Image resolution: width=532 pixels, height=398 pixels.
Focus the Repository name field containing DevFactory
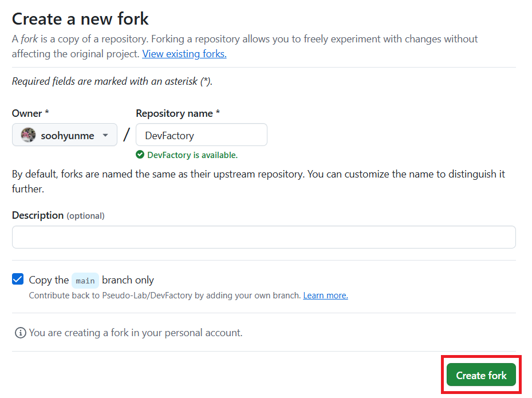click(x=201, y=135)
